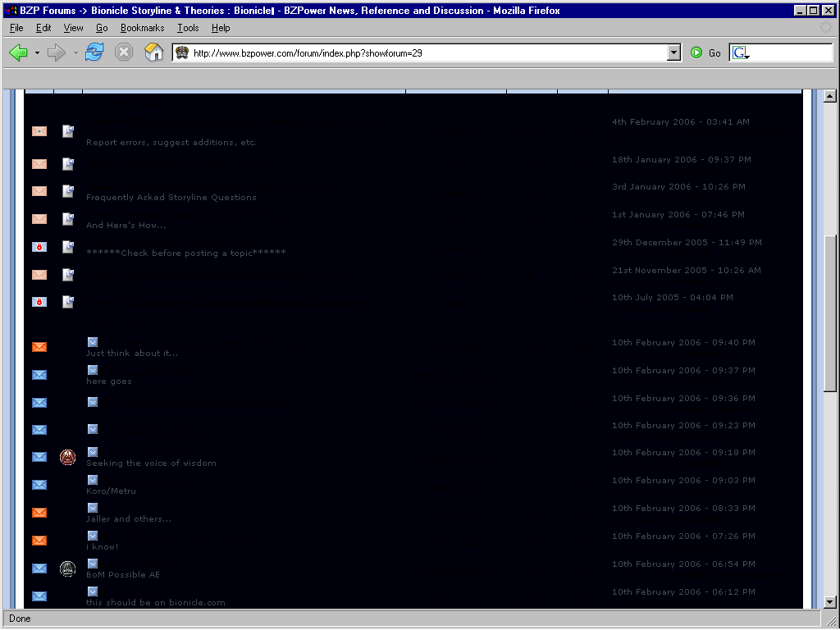Click pinned icon beside 'Report errors, suggest additions'
The image size is (840, 630).
pyautogui.click(x=68, y=131)
